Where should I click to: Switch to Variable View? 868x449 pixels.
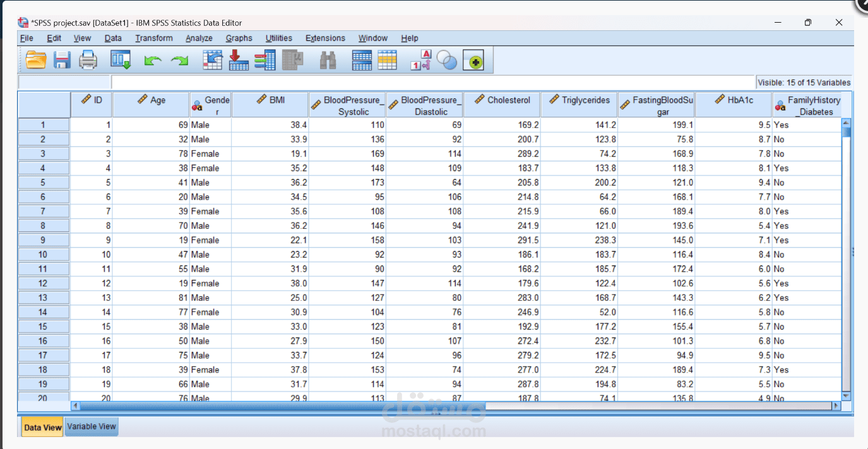[x=91, y=427]
